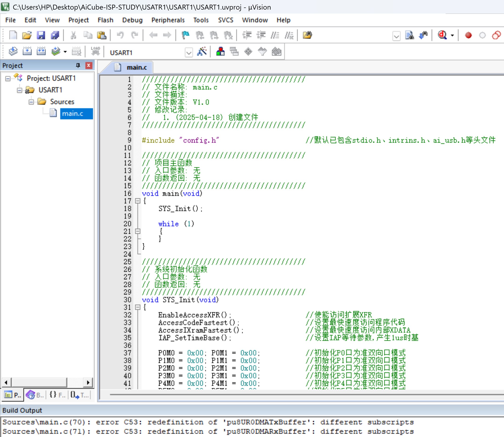
Task: Undo the last edit
Action: 120,35
